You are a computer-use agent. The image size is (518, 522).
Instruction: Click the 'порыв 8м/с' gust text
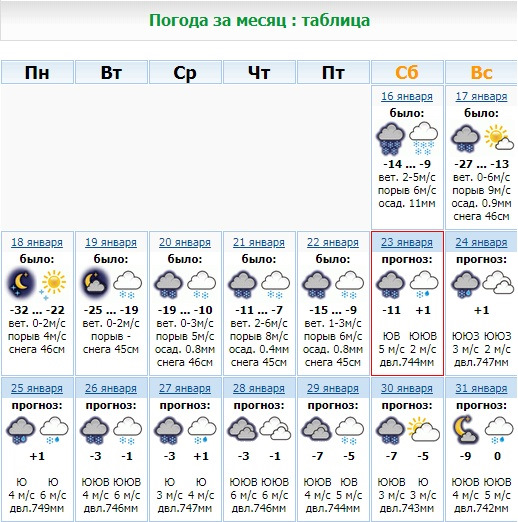click(x=259, y=336)
